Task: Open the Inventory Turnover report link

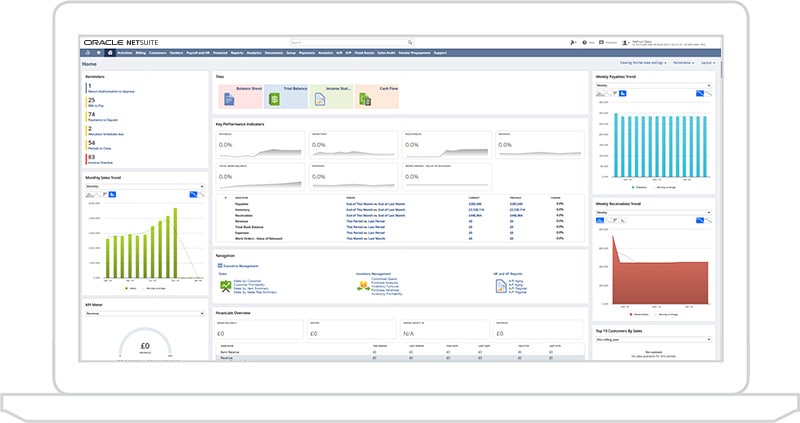Action: pyautogui.click(x=385, y=287)
